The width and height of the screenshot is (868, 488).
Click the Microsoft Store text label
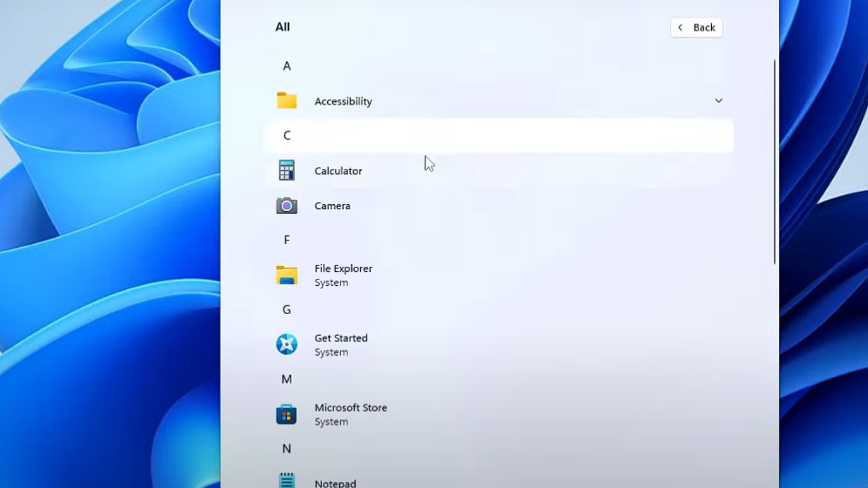[x=351, y=408]
